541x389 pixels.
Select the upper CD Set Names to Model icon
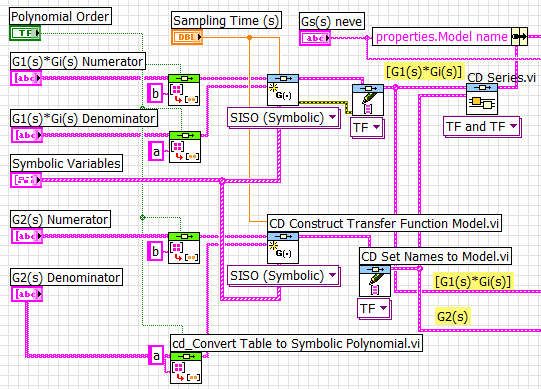click(x=368, y=100)
